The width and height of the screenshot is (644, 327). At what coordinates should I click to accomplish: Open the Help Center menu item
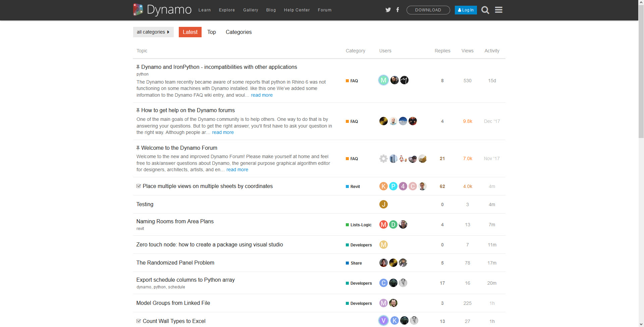[x=297, y=10]
